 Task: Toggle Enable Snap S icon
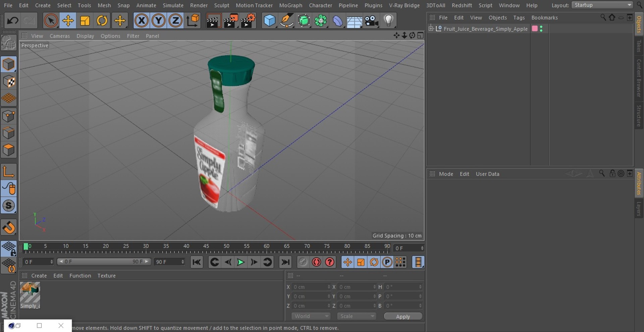click(9, 206)
